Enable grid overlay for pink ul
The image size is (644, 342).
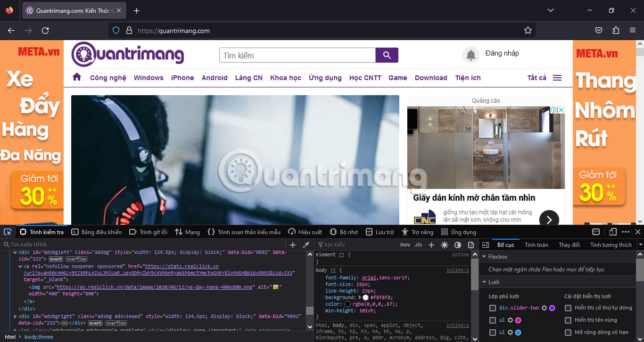(493, 320)
